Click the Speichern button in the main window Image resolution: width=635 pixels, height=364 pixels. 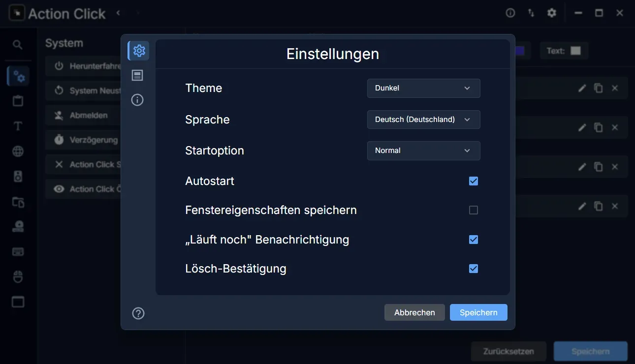tap(591, 352)
